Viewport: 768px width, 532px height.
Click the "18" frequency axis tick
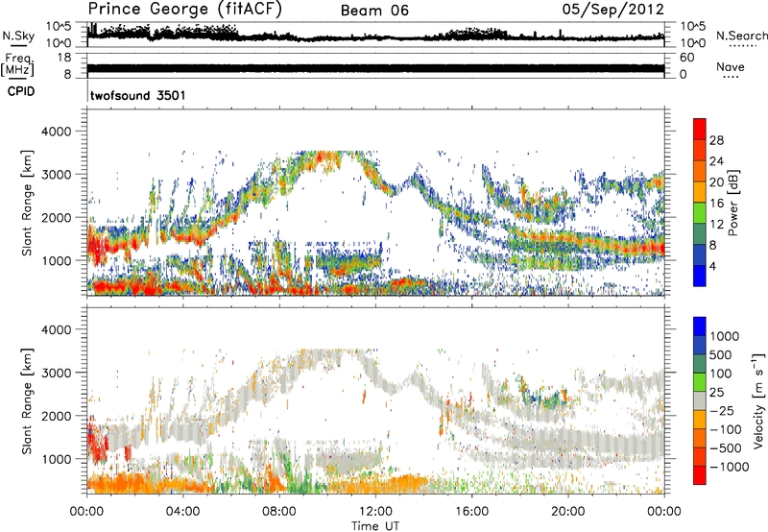click(64, 58)
